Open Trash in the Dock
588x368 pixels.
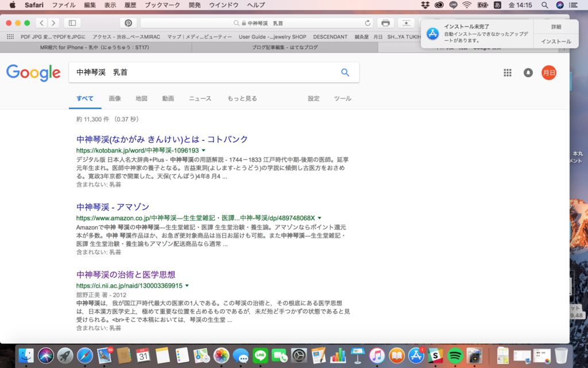tap(561, 355)
